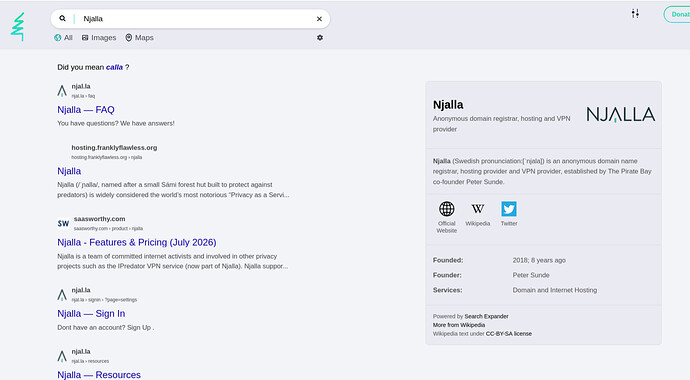Screen dimensions: 690x380
Task: Switch to the Images tab
Action: [x=99, y=38]
